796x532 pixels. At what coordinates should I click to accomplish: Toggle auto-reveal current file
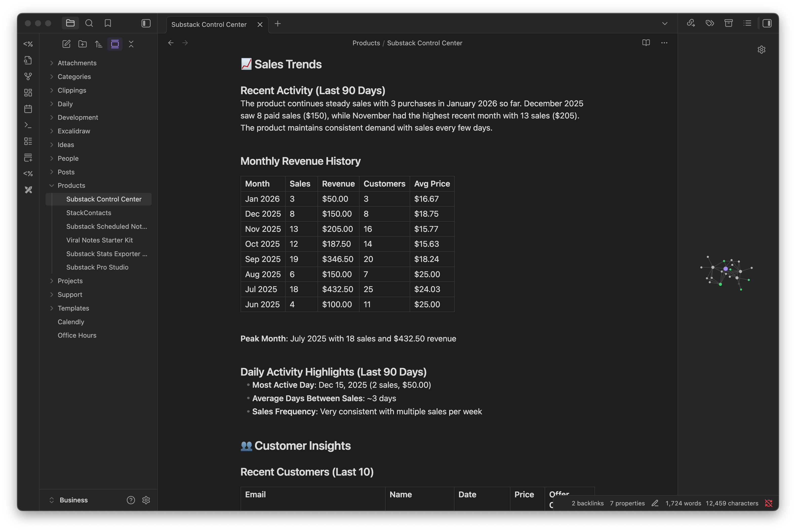115,44
